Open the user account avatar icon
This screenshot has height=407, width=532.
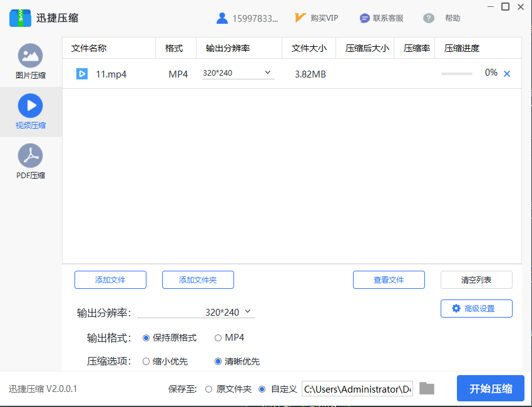pyautogui.click(x=222, y=18)
